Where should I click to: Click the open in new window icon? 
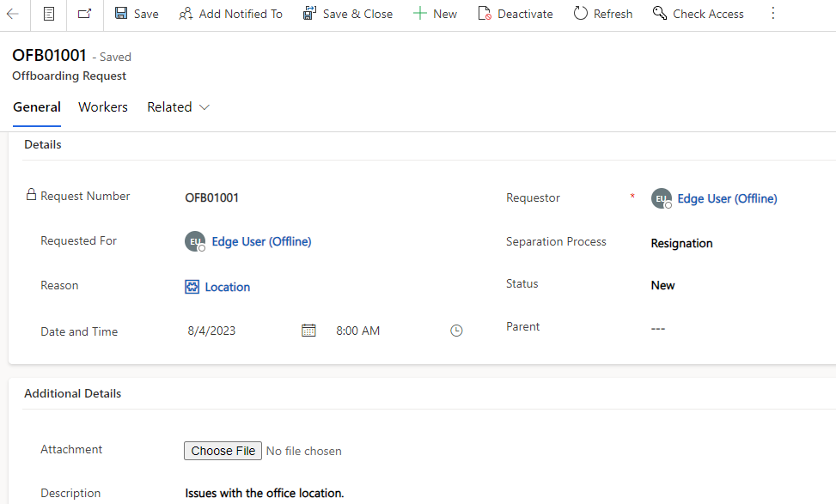pyautogui.click(x=84, y=14)
